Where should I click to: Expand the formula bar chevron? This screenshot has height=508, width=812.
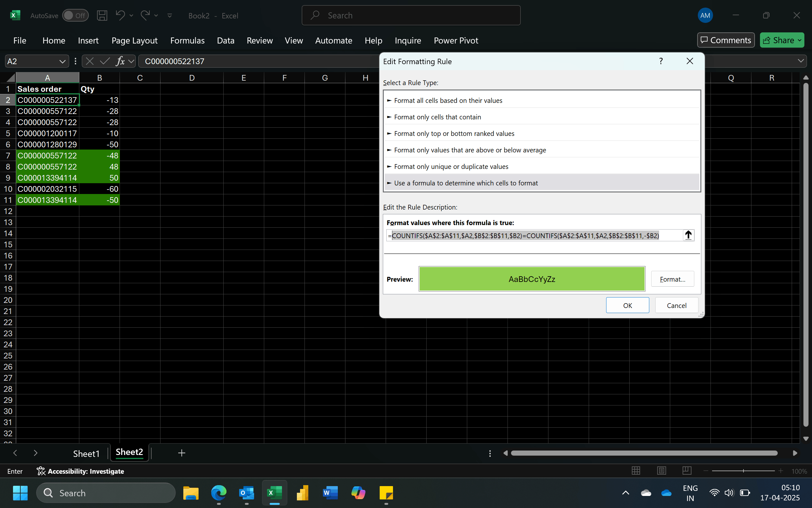801,61
